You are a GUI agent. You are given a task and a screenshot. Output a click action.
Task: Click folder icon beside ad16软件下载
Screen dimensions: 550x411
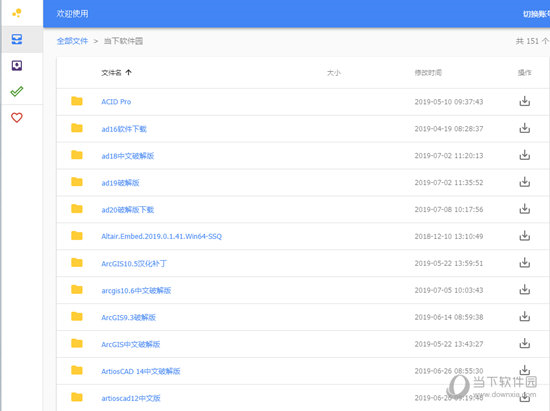pos(76,128)
